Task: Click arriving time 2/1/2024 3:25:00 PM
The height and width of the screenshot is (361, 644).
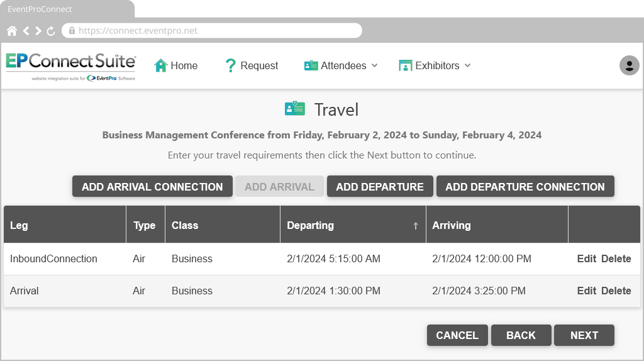Action: coord(479,291)
